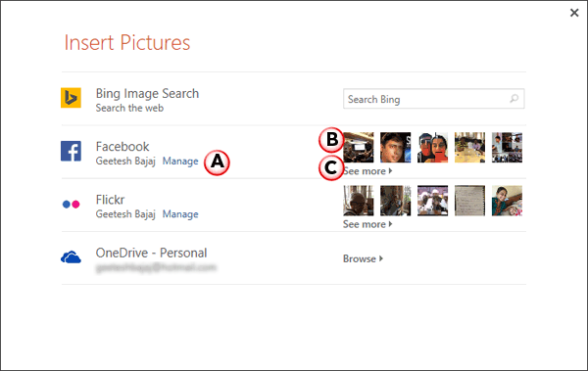Browse OneDrive - Personal files

pyautogui.click(x=363, y=259)
